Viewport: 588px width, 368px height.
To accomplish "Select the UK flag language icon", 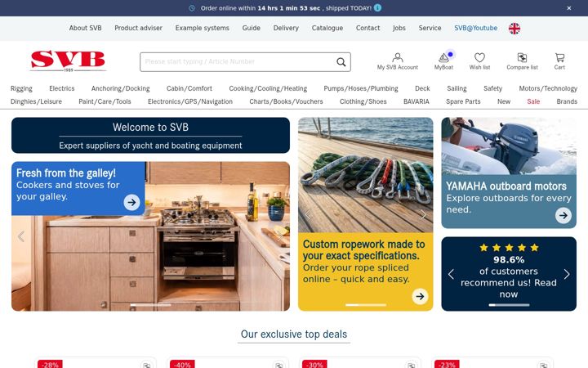I will (x=514, y=28).
